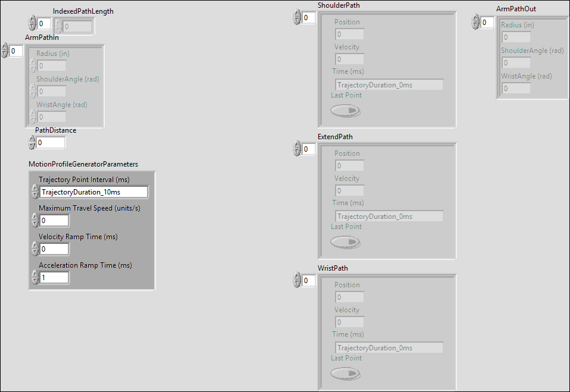Open the WristPath Time (ms) enum dropdown
The width and height of the screenshot is (570, 392).
click(x=389, y=348)
